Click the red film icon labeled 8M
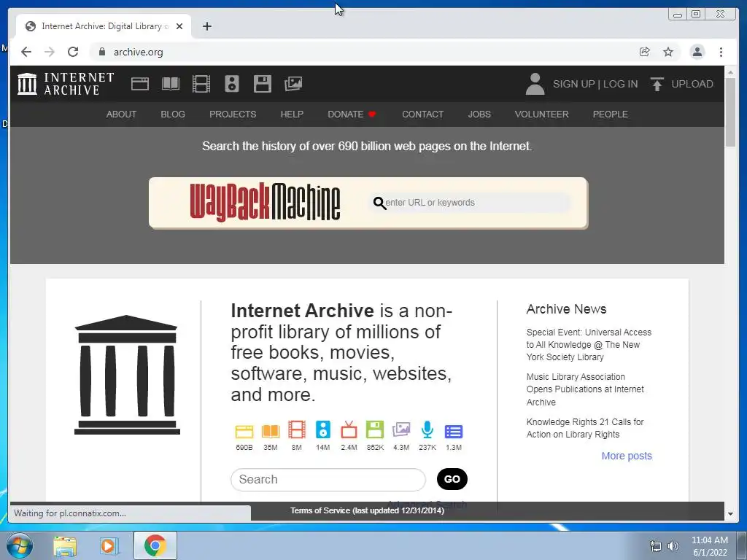The image size is (747, 560). point(296,430)
